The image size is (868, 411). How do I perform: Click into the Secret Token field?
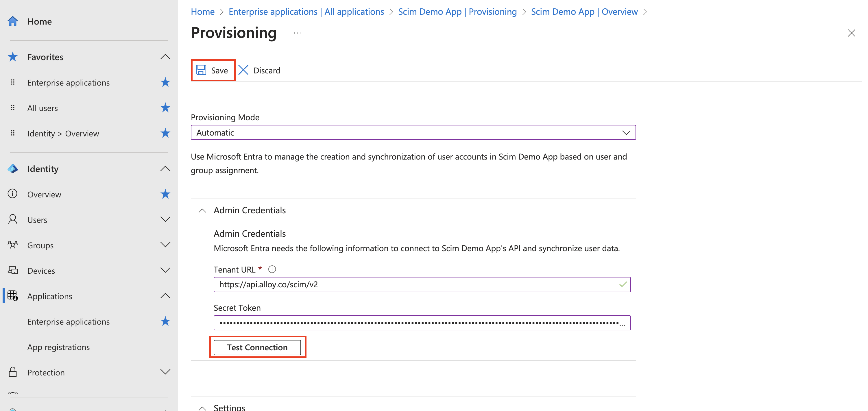click(418, 323)
